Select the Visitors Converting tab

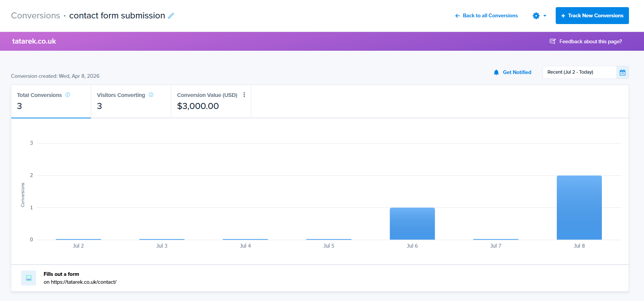(131, 101)
